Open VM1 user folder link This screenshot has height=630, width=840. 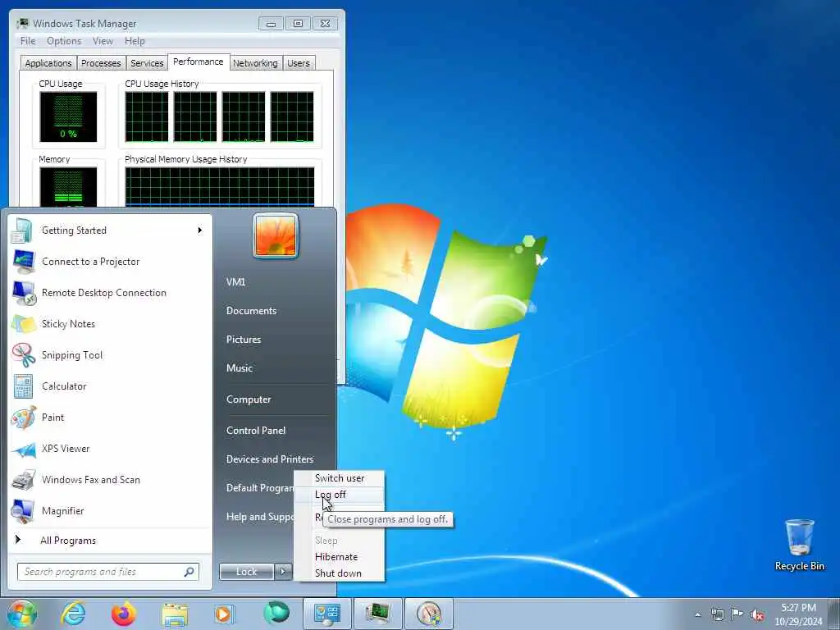pyautogui.click(x=235, y=282)
